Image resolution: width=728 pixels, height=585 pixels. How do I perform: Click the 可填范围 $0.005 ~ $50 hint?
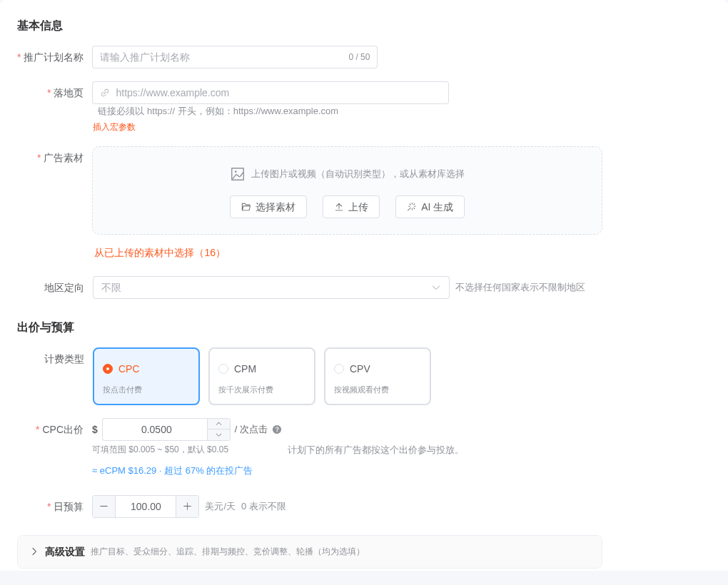click(x=160, y=449)
